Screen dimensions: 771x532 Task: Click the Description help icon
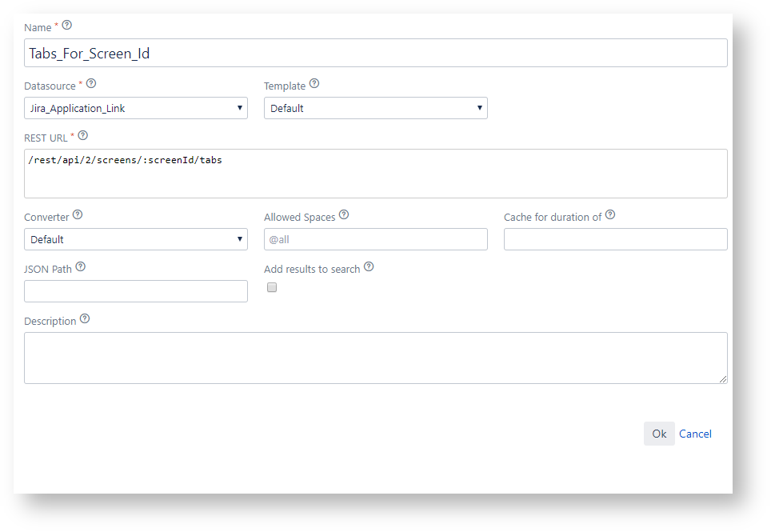86,318
